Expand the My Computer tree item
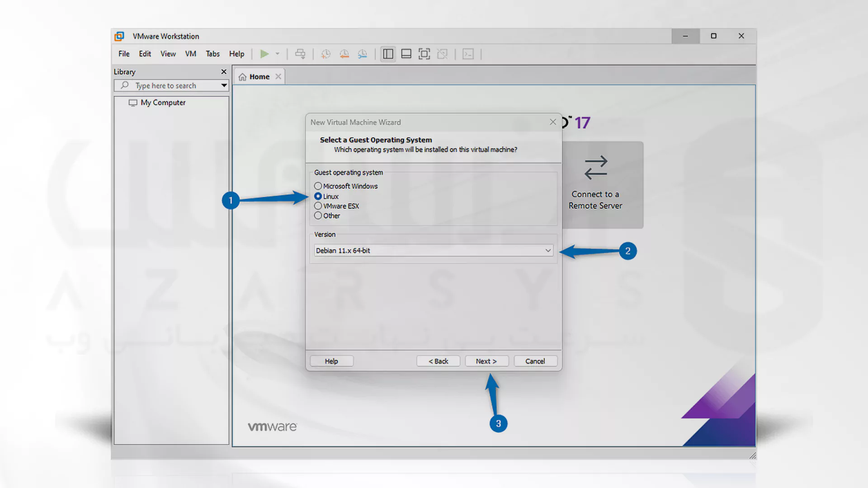The image size is (868, 488). click(x=162, y=102)
